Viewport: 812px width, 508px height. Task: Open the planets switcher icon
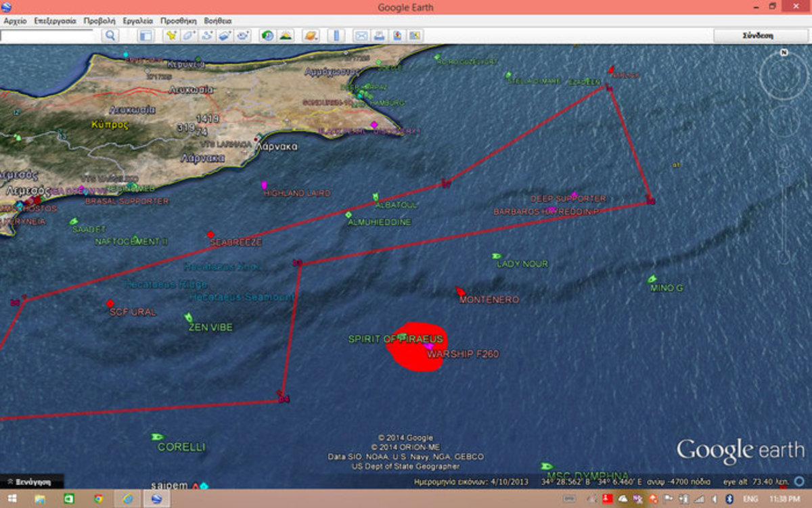311,36
